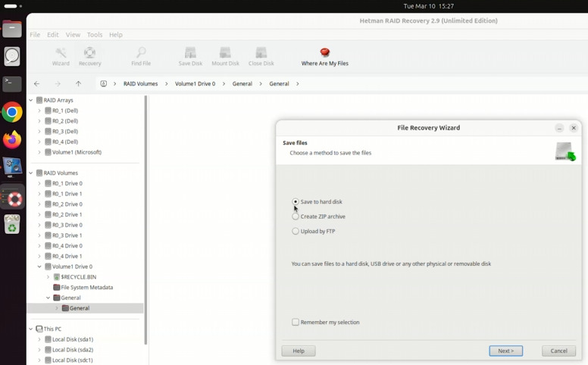The height and width of the screenshot is (365, 588).
Task: Launch Google Chrome from the dock
Action: (x=12, y=112)
